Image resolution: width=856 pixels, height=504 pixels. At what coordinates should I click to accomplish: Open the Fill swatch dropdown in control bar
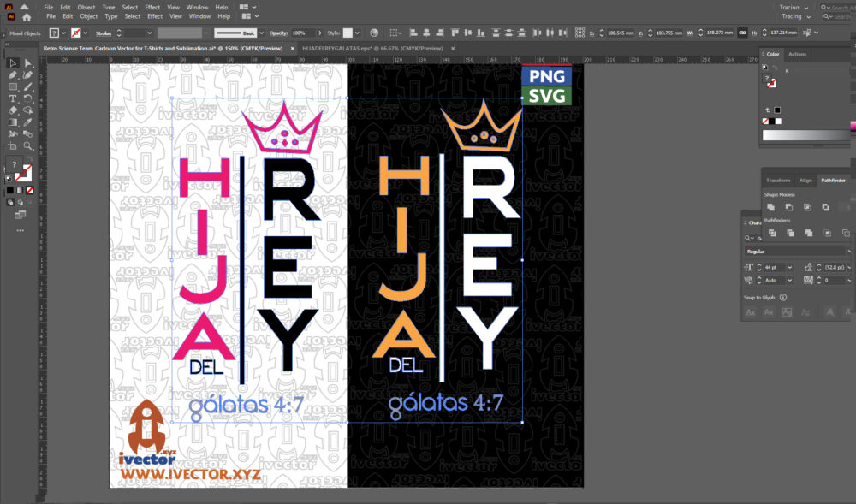point(63,33)
